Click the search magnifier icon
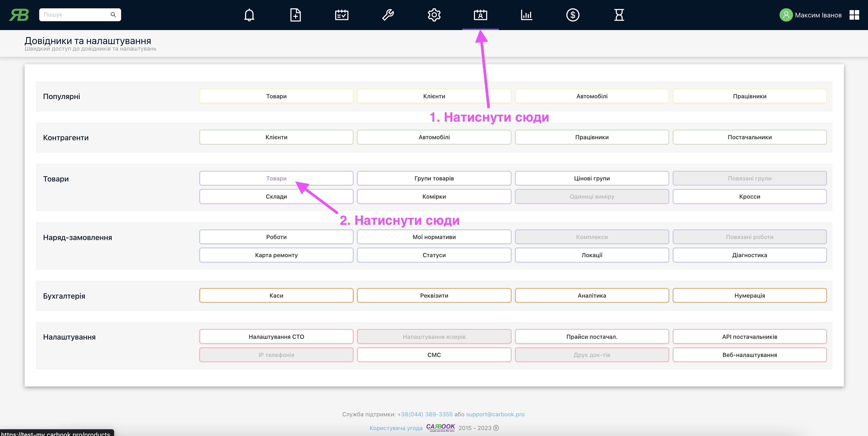The width and height of the screenshot is (868, 436). [x=113, y=15]
